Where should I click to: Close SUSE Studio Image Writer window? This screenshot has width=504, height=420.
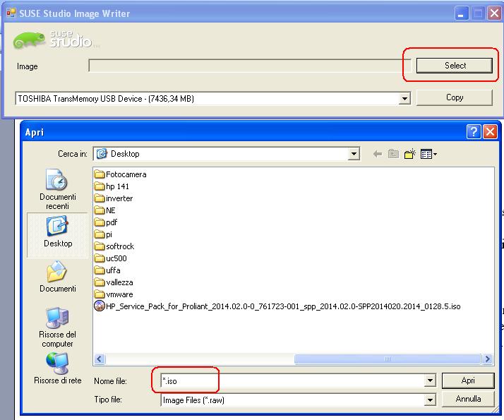coord(494,13)
